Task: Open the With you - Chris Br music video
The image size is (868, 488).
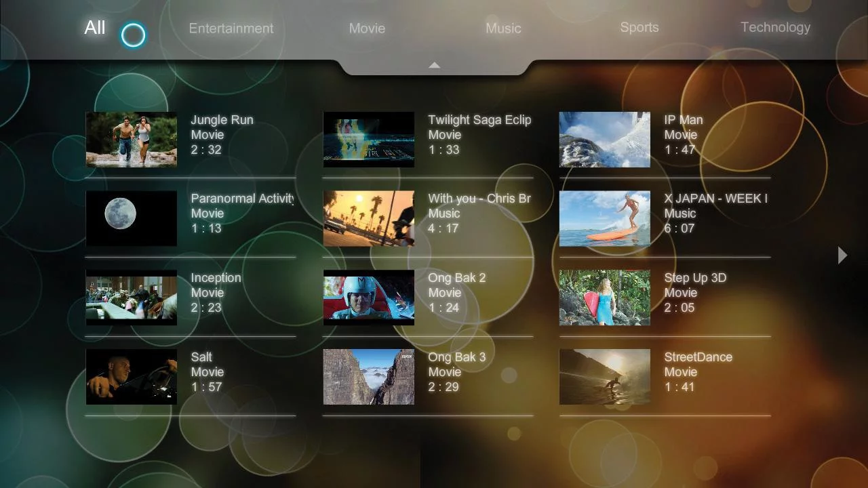Action: [368, 218]
